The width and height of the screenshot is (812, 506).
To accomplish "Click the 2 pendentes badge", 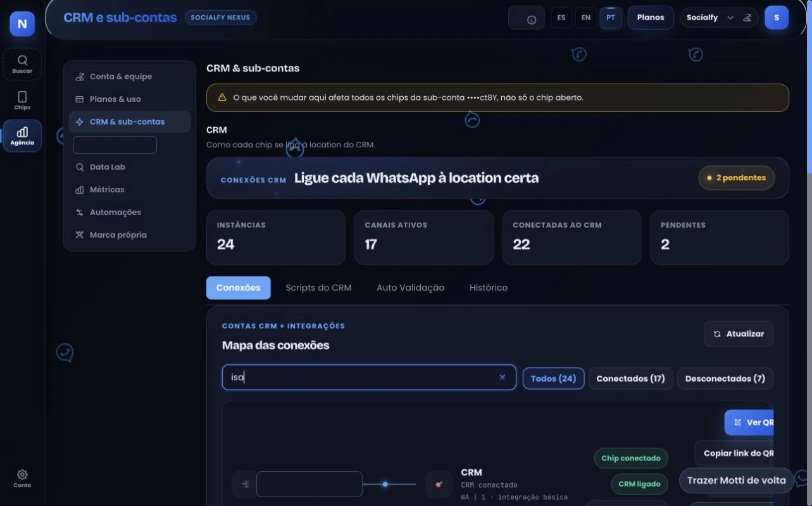I will [x=737, y=178].
